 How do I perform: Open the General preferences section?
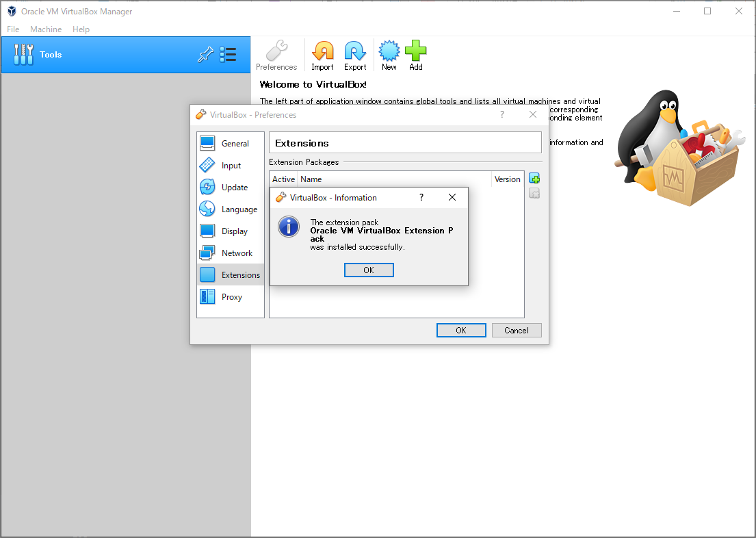point(231,143)
